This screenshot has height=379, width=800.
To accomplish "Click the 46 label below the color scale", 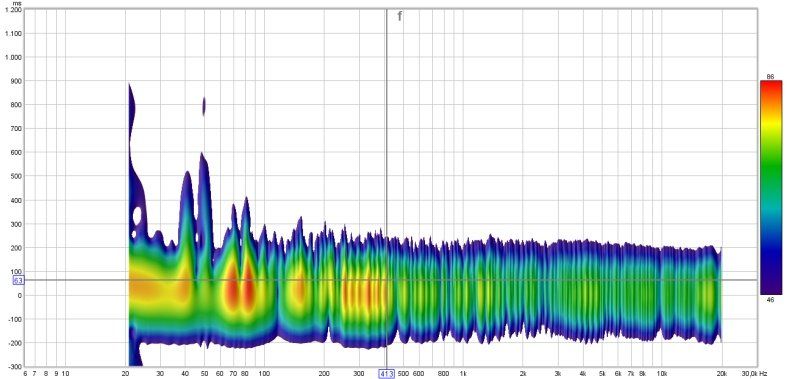I will 770,299.
